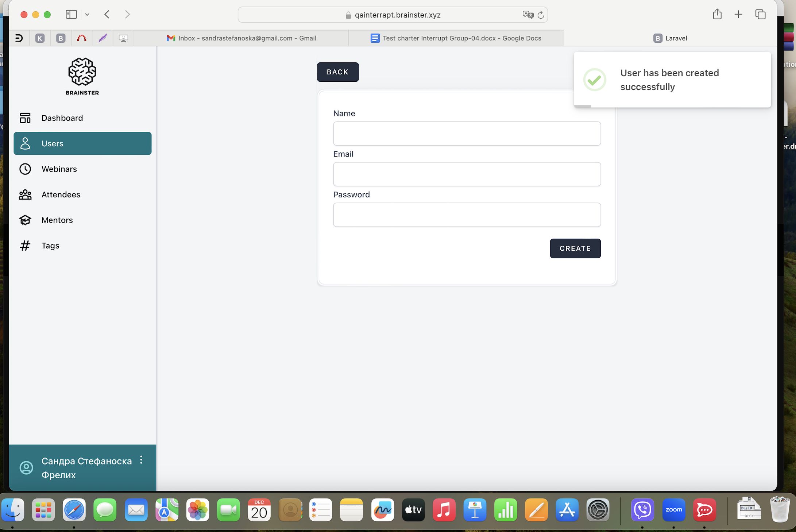Switch to the Gmail Inbox tab
Image resolution: width=796 pixels, height=532 pixels.
point(241,38)
